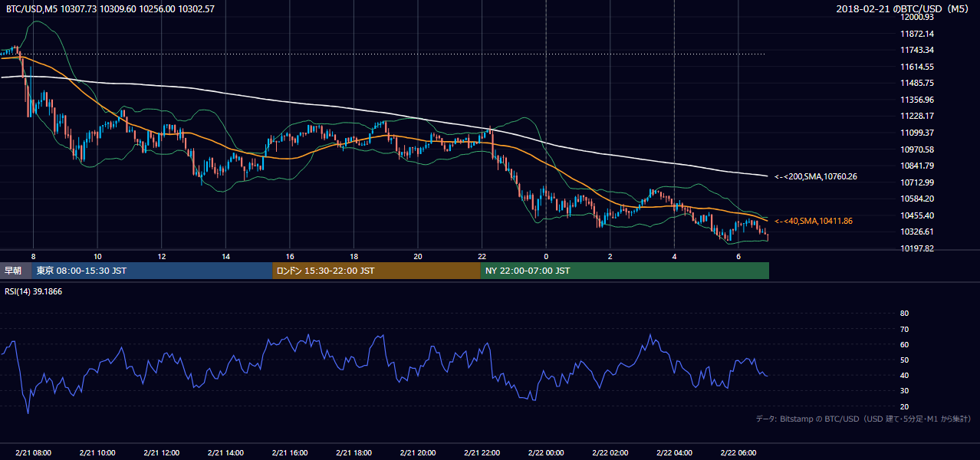Click the date label 2/22 00:00
Viewport: 980px width, 460px height.
pos(546,453)
